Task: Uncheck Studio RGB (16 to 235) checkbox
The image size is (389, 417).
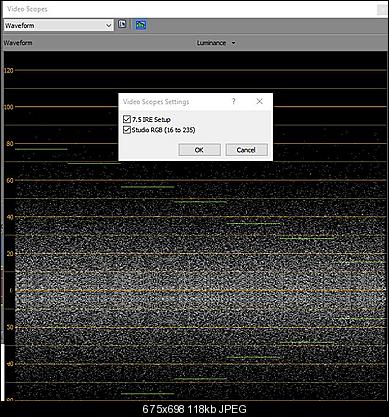Action: coord(127,130)
